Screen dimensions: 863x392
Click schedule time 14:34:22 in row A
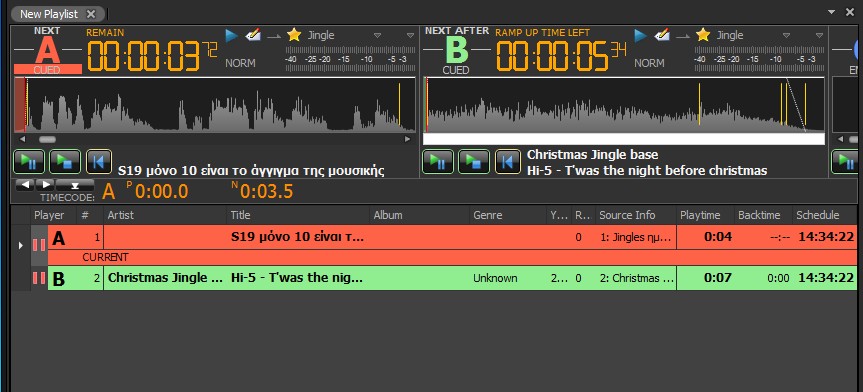[x=826, y=237]
